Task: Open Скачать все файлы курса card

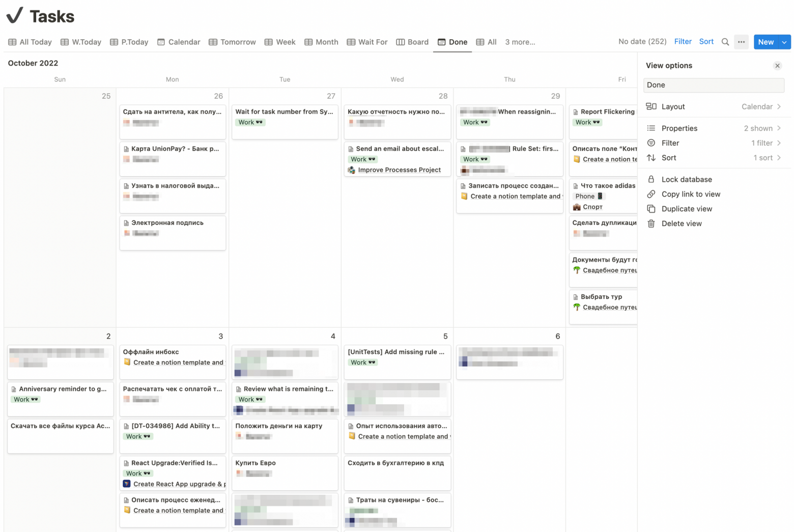Action: point(60,436)
